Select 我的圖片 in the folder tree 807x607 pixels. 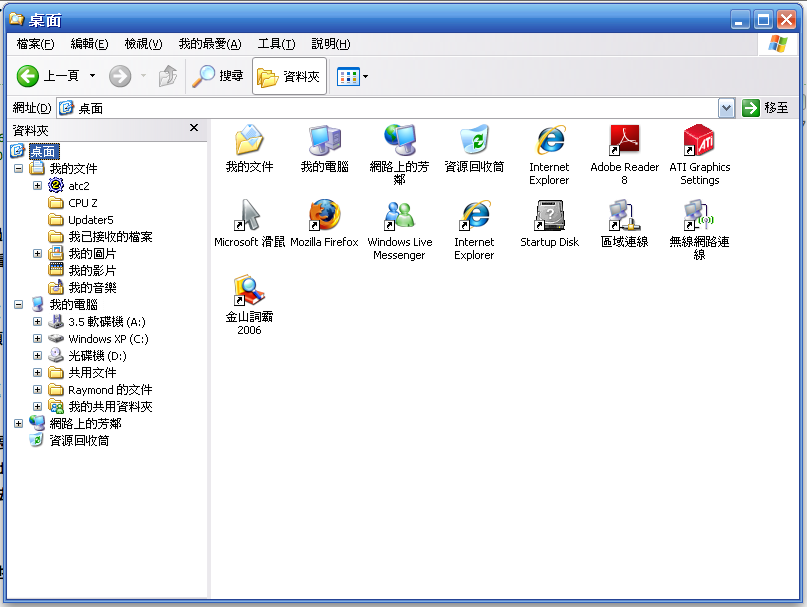[x=92, y=254]
